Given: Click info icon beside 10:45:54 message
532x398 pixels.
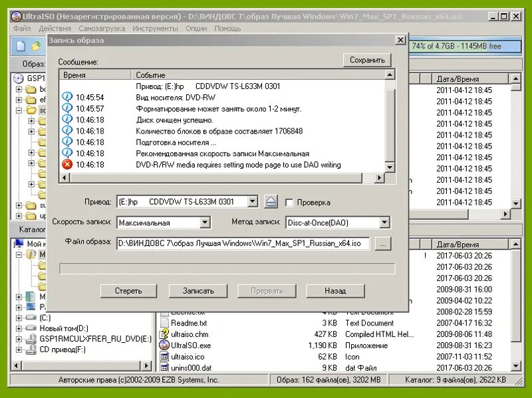Looking at the screenshot, I should pos(67,97).
